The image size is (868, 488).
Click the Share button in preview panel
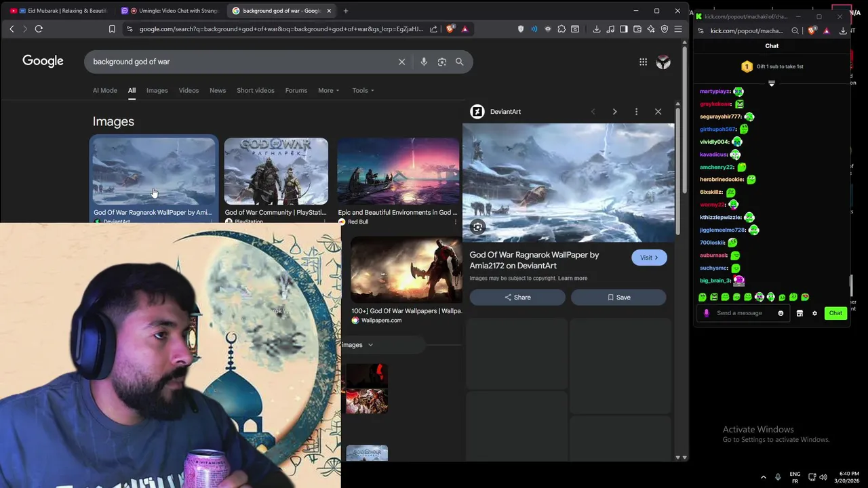pos(517,298)
